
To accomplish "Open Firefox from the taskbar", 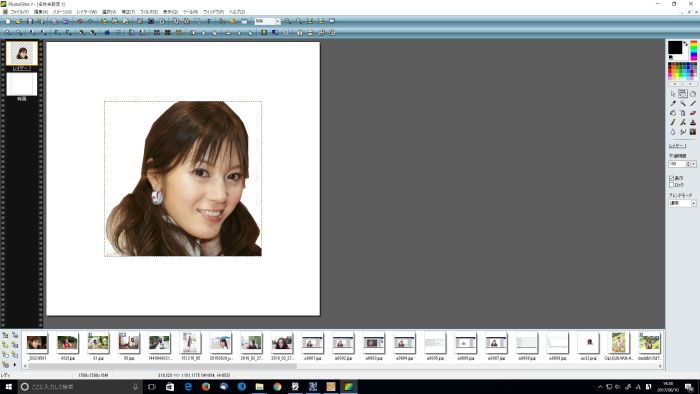I will tap(206, 387).
